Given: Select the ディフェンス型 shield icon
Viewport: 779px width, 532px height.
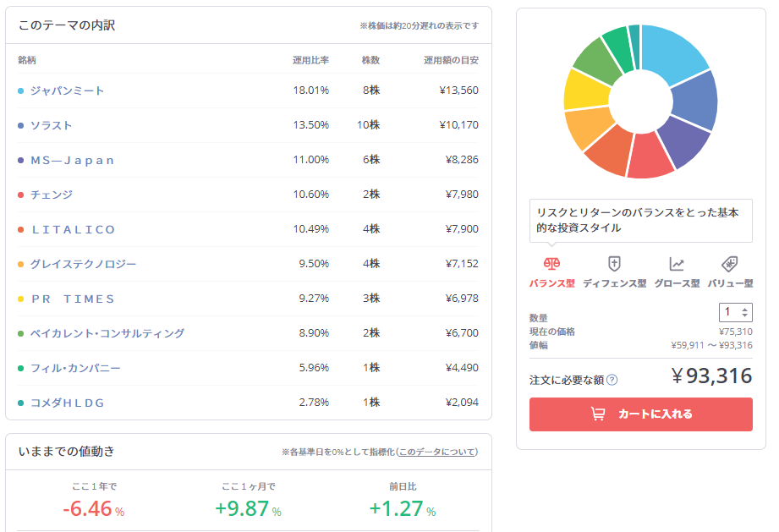Looking at the screenshot, I should click(x=614, y=263).
